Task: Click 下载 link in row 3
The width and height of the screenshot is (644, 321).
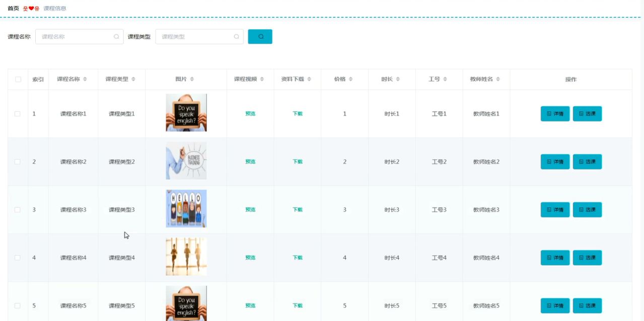Action: (x=298, y=209)
